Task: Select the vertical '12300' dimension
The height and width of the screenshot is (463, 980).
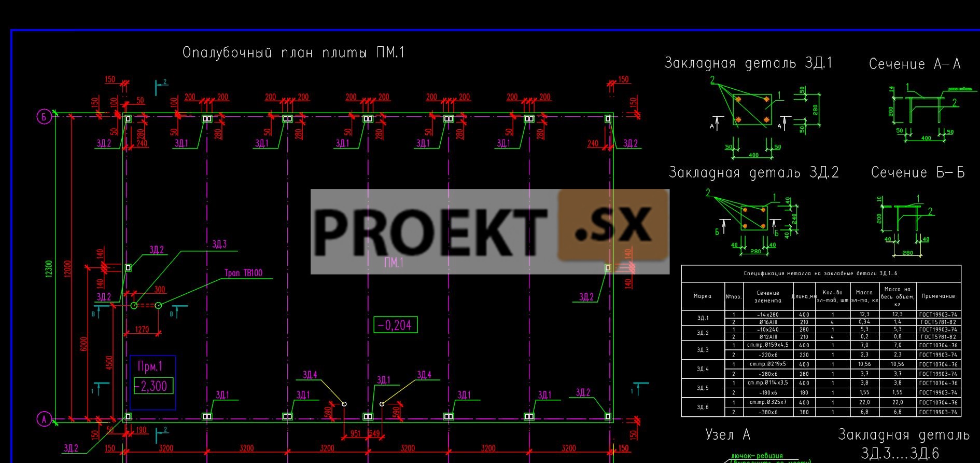Action: [x=49, y=269]
